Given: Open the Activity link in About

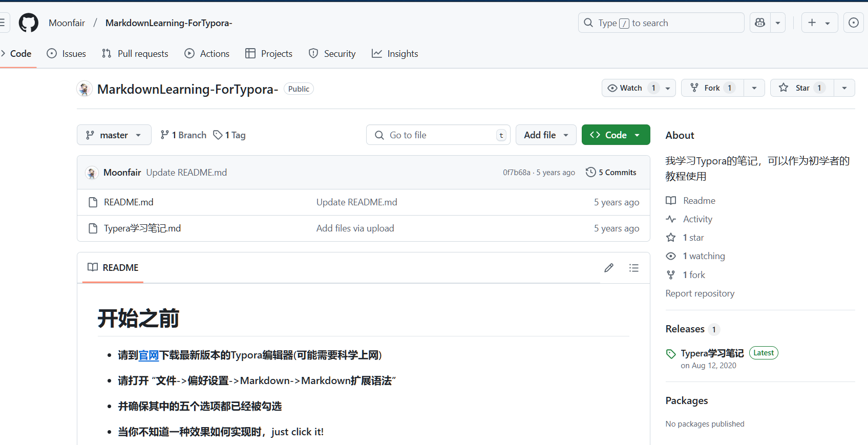Looking at the screenshot, I should coord(689,219).
